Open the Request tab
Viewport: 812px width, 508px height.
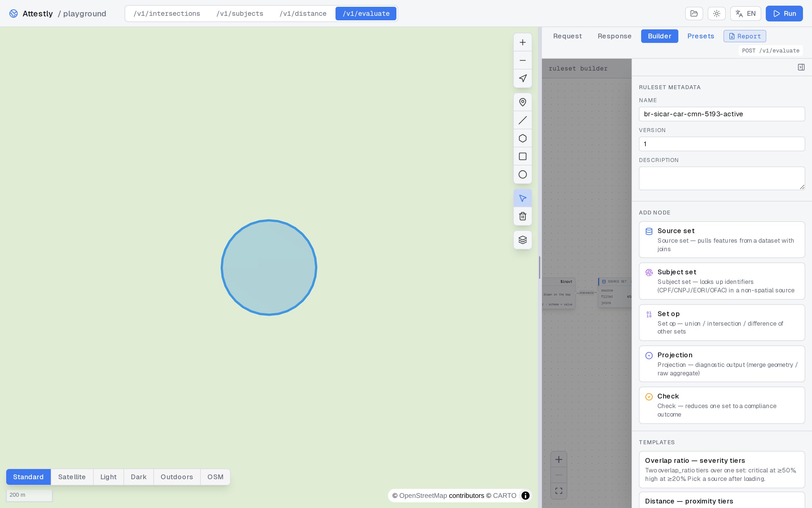pos(567,36)
